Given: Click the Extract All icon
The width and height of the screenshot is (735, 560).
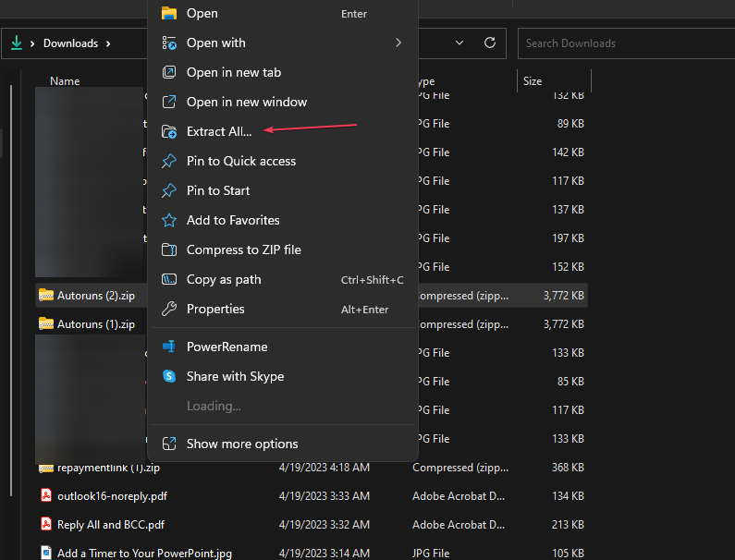Looking at the screenshot, I should [169, 131].
